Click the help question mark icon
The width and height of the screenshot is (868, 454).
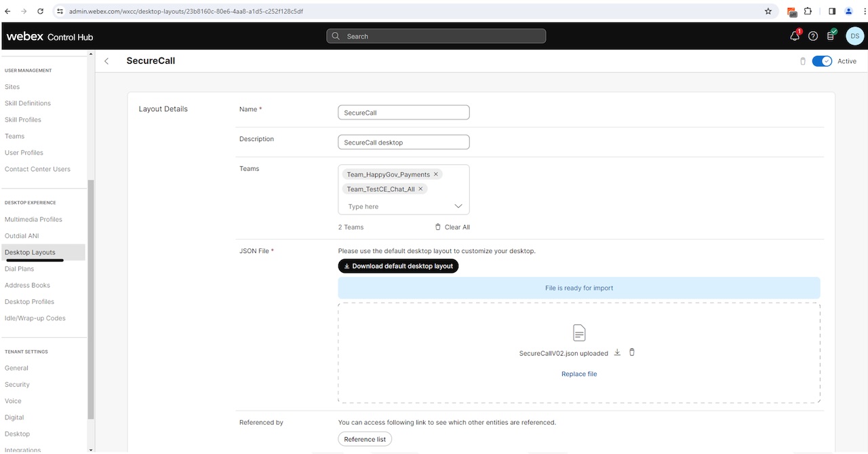coord(813,36)
